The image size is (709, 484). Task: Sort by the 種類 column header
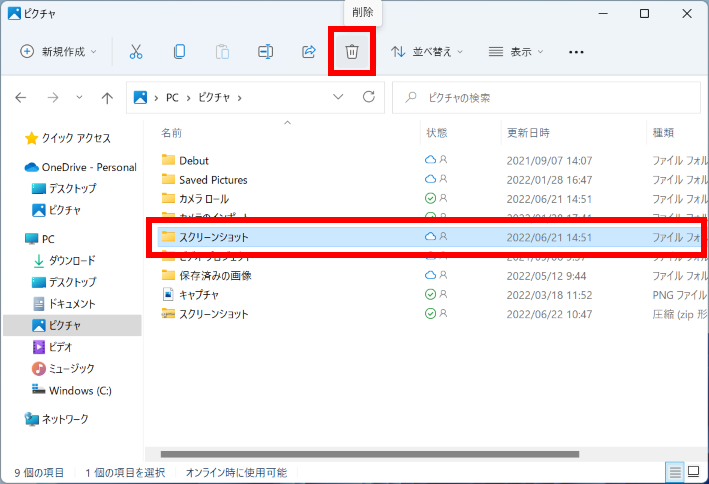coord(663,133)
